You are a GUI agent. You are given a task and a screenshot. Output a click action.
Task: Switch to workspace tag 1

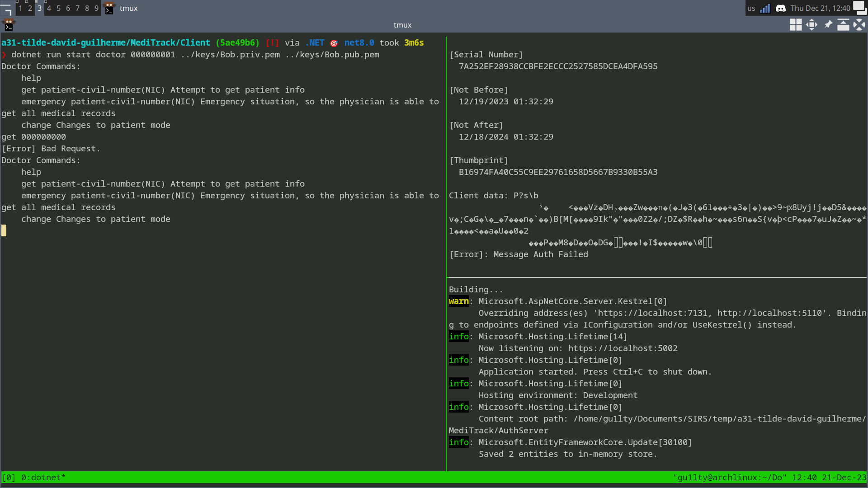tap(20, 8)
